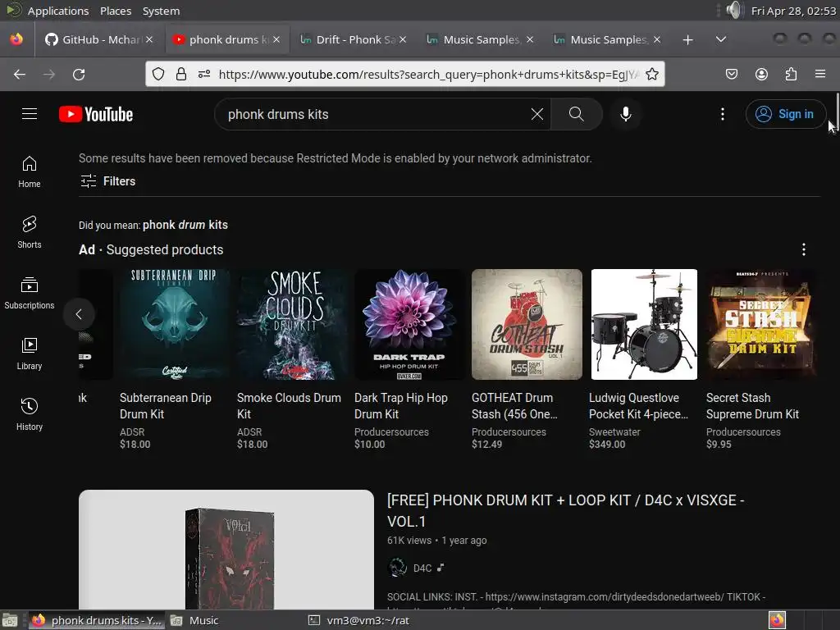
Task: Click the D4C channel avatar
Action: (397, 568)
